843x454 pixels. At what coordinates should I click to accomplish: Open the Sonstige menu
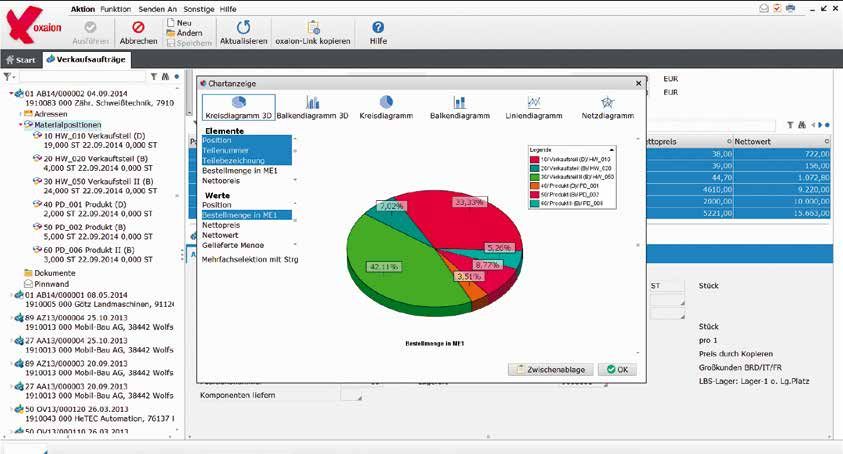(x=195, y=7)
